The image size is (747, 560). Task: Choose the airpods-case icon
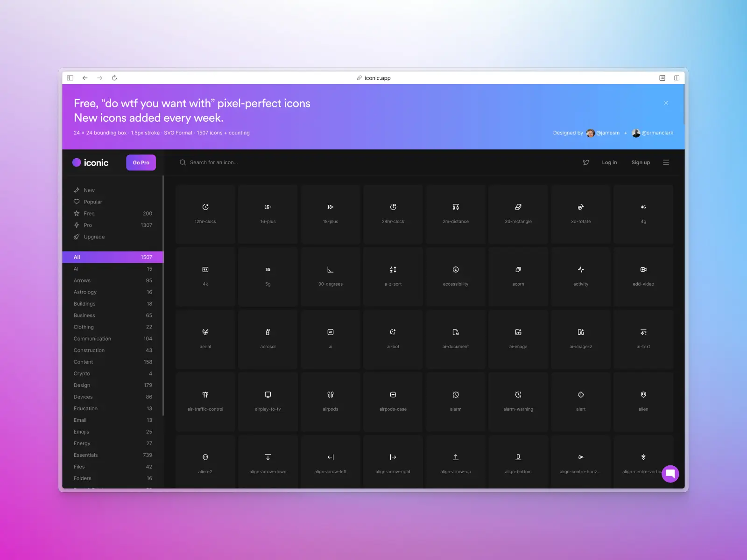coord(393,402)
